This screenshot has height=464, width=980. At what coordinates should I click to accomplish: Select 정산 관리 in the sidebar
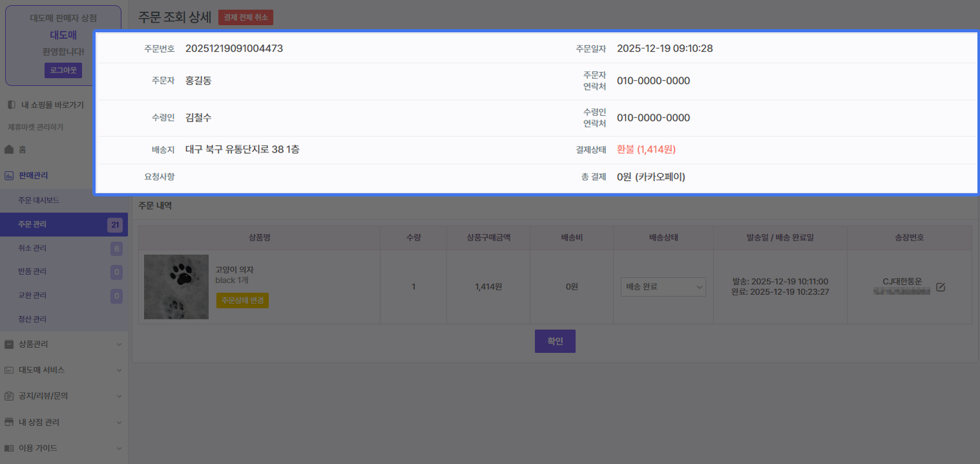coord(32,319)
